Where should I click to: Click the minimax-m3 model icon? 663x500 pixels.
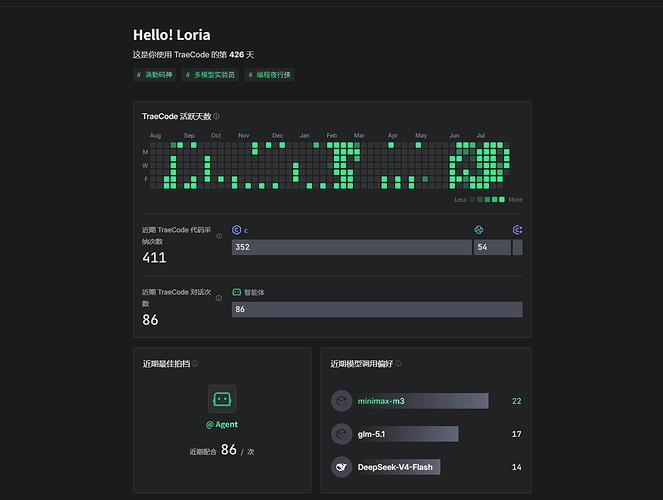[342, 401]
